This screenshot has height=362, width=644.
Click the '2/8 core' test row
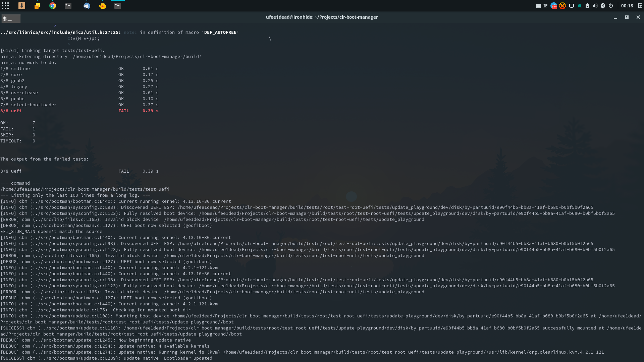pyautogui.click(x=79, y=75)
